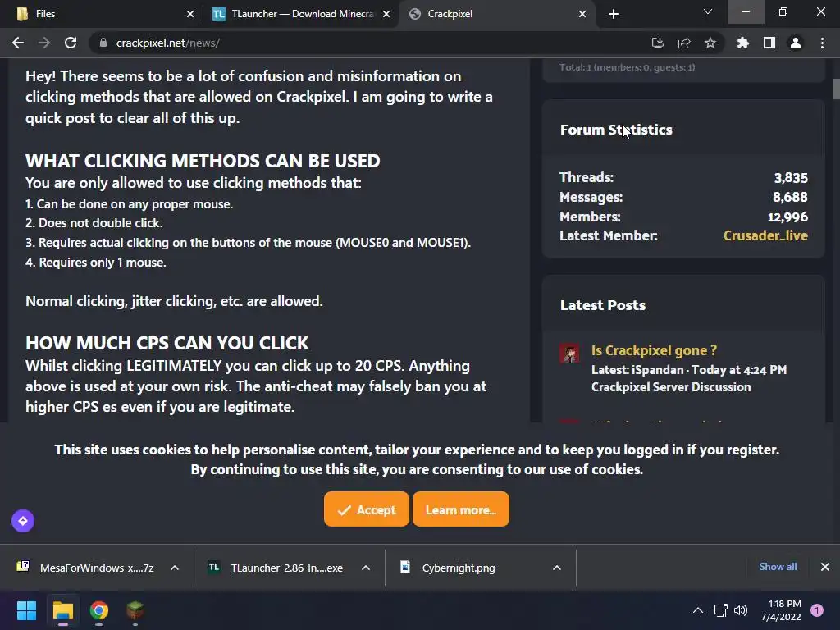Viewport: 840px width, 630px height.
Task: Click the Latest Posts heading
Action: [603, 305]
